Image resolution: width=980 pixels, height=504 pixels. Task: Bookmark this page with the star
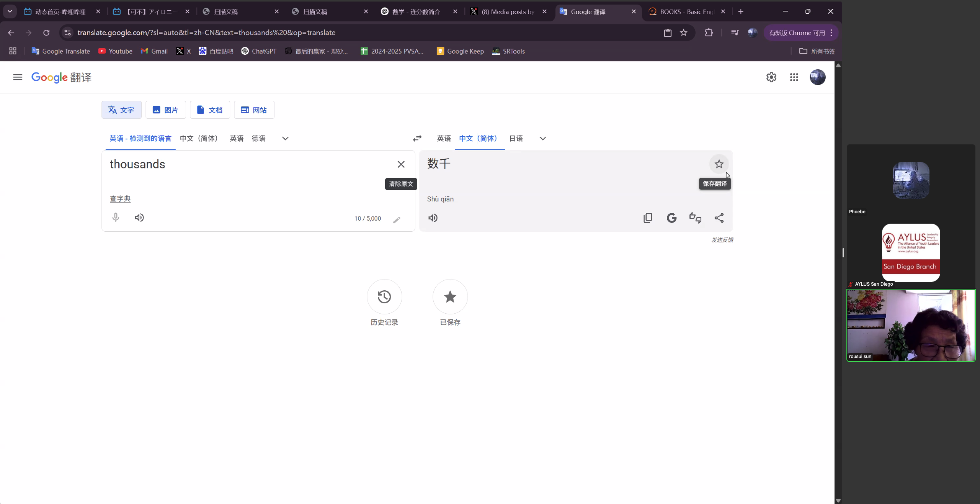point(684,33)
